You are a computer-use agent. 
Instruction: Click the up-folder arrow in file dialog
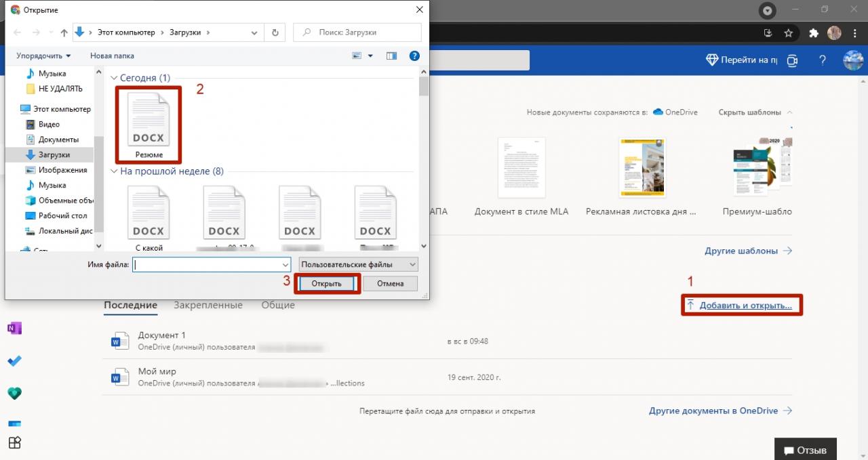(x=64, y=33)
